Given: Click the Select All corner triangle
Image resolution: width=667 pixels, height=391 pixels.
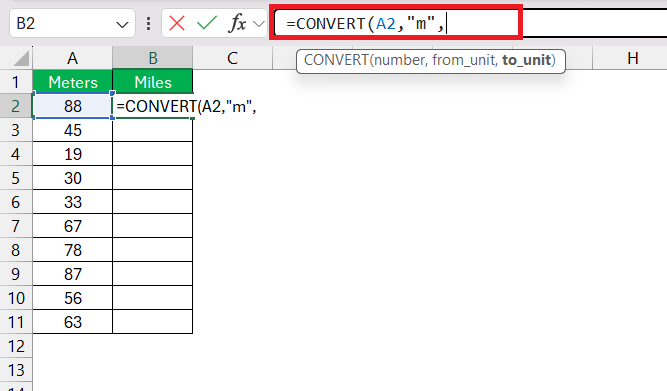Looking at the screenshot, I should click(21, 59).
